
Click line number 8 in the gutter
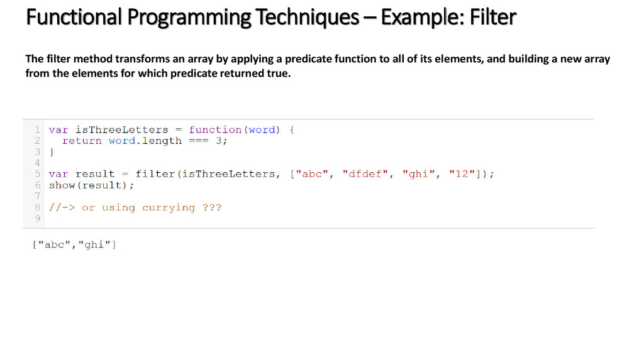(37, 207)
